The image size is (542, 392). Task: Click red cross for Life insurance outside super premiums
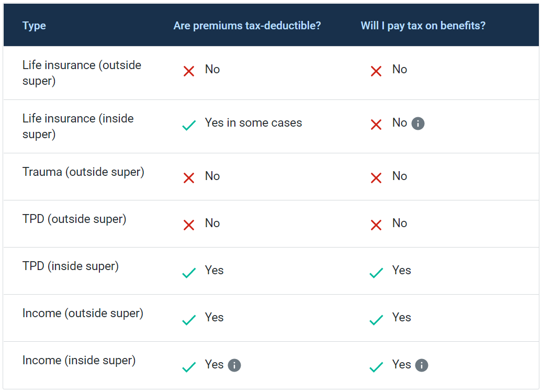189,71
